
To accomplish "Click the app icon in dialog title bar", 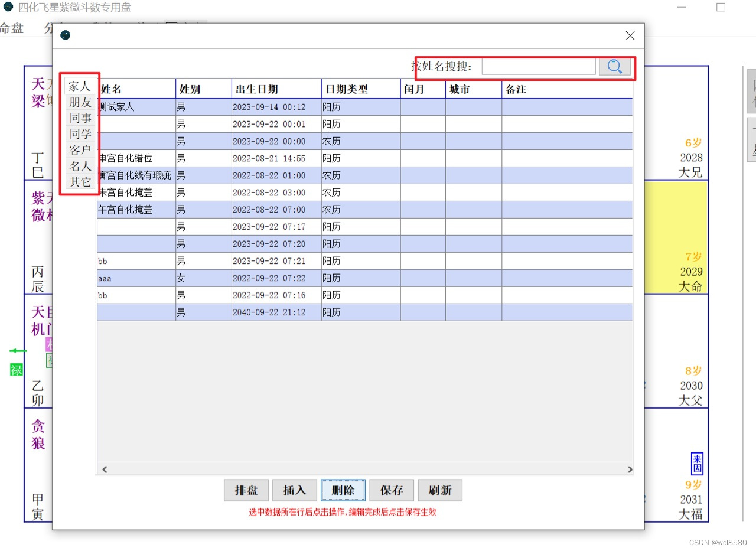I will click(66, 35).
